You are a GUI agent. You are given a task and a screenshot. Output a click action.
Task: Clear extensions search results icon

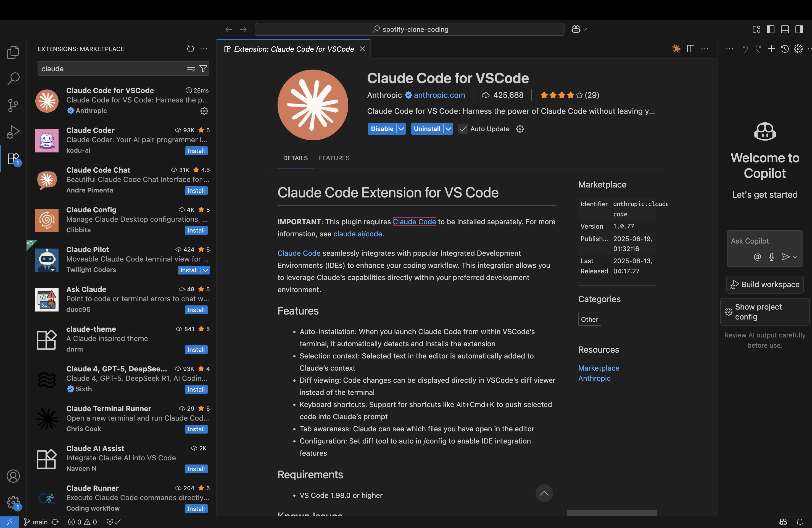point(191,68)
